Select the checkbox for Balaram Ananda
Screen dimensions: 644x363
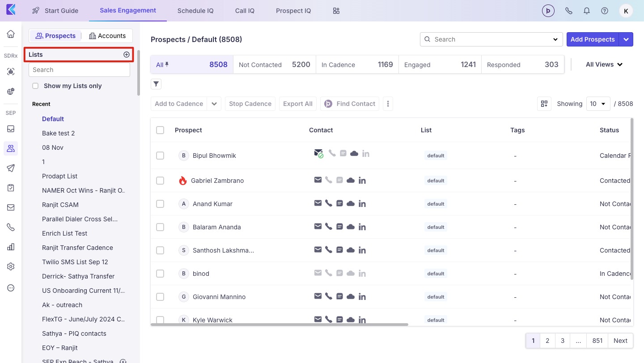pos(160,227)
